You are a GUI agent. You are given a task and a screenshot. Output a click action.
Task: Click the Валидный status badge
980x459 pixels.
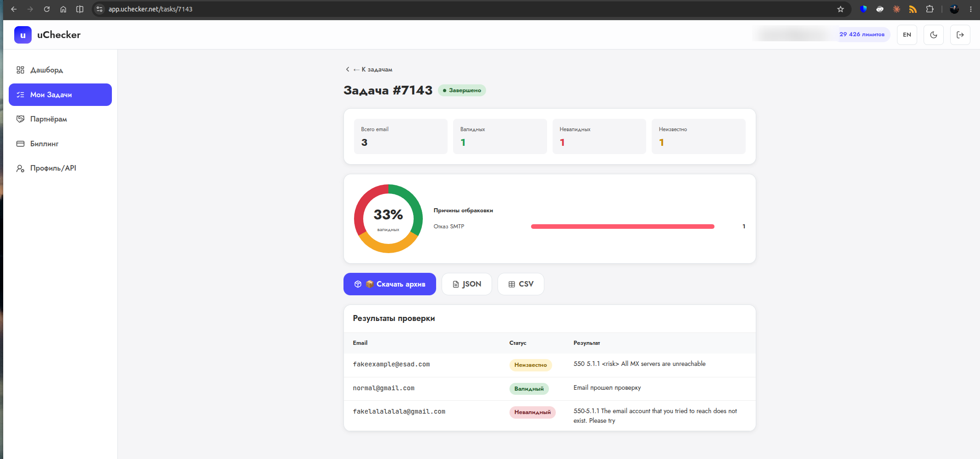coord(529,389)
